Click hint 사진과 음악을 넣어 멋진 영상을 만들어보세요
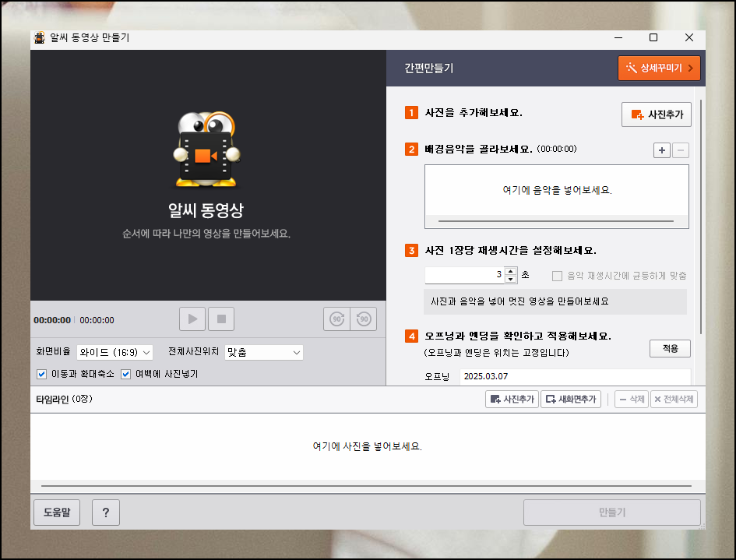This screenshot has width=736, height=560. tap(519, 301)
